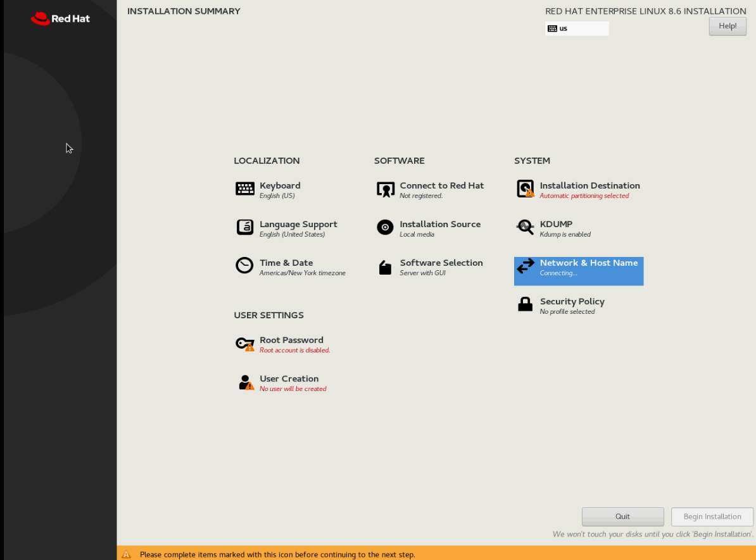
Task: Click the Software Selection package icon
Action: coord(385,268)
